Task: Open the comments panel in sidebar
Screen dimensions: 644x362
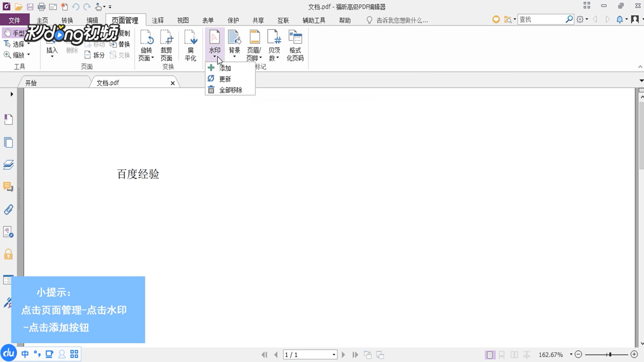Action: click(x=8, y=187)
